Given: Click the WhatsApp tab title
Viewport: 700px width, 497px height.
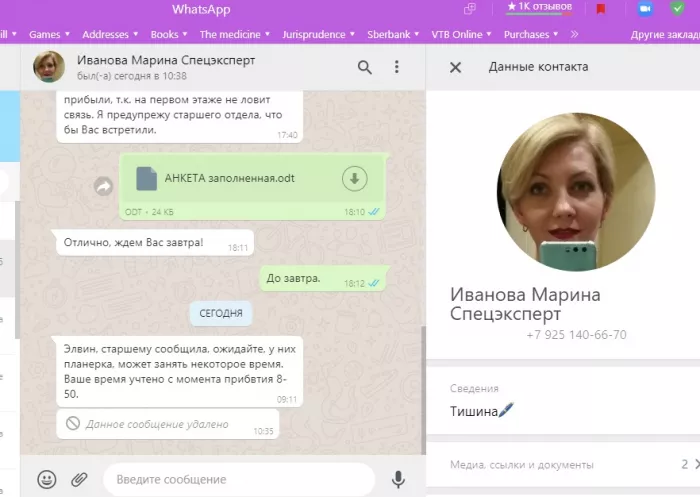Looking at the screenshot, I should tap(201, 9).
